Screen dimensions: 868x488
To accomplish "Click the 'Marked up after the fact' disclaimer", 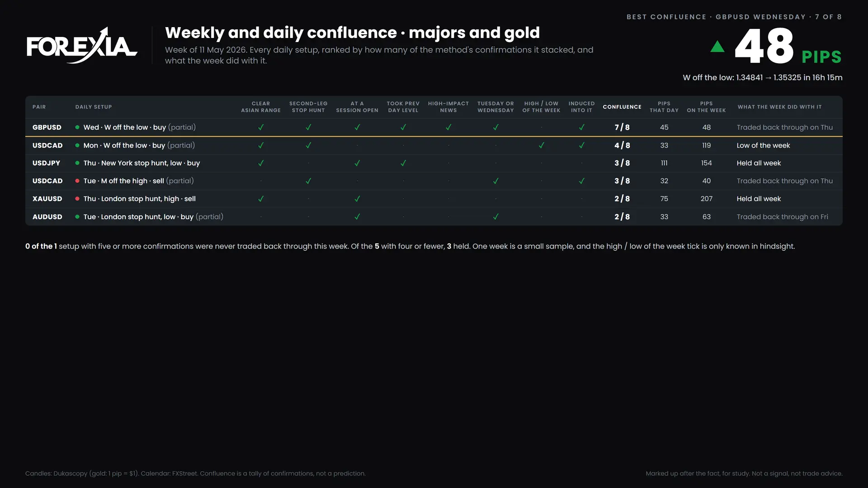I will coord(744,474).
